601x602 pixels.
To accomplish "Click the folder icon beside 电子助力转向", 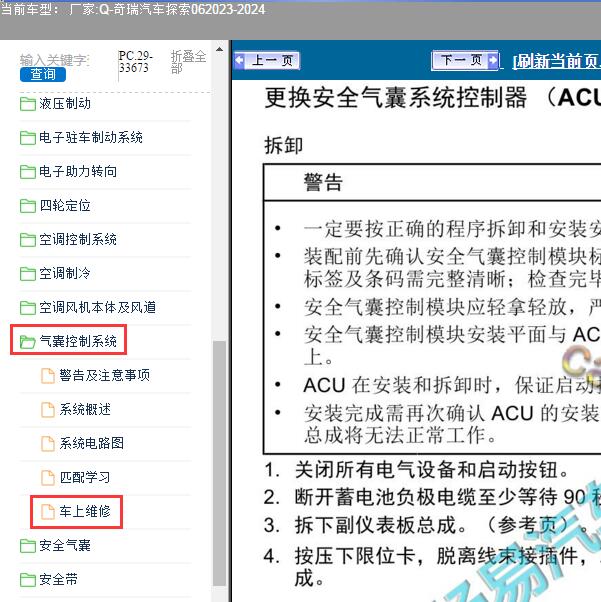I will pyautogui.click(x=28, y=172).
